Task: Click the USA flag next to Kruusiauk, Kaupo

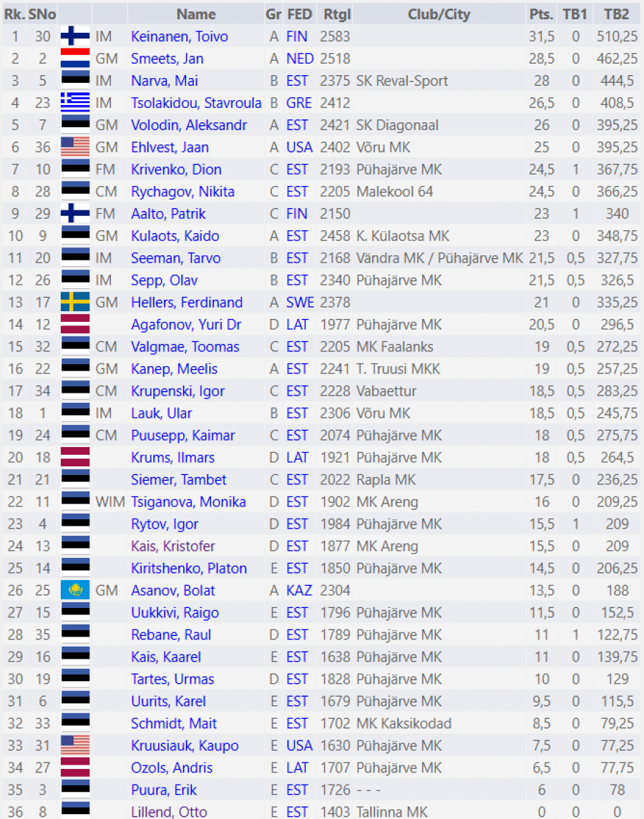Action: coord(74,746)
